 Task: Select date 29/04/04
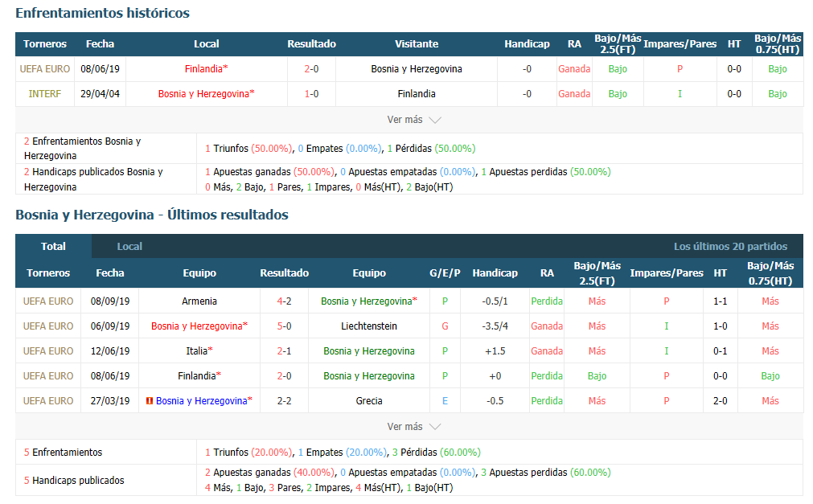[x=100, y=94]
